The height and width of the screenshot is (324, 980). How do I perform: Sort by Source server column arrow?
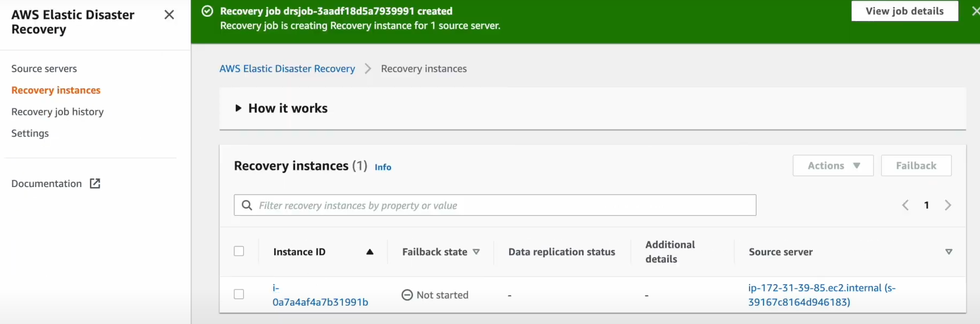click(949, 252)
